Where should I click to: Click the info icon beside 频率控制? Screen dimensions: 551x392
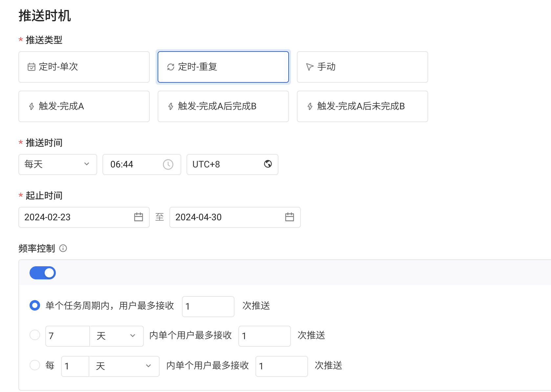(63, 249)
